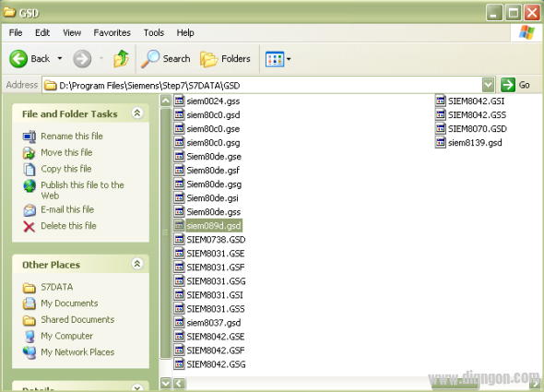Click the address path input field
The image size is (544, 392).
click(x=262, y=85)
